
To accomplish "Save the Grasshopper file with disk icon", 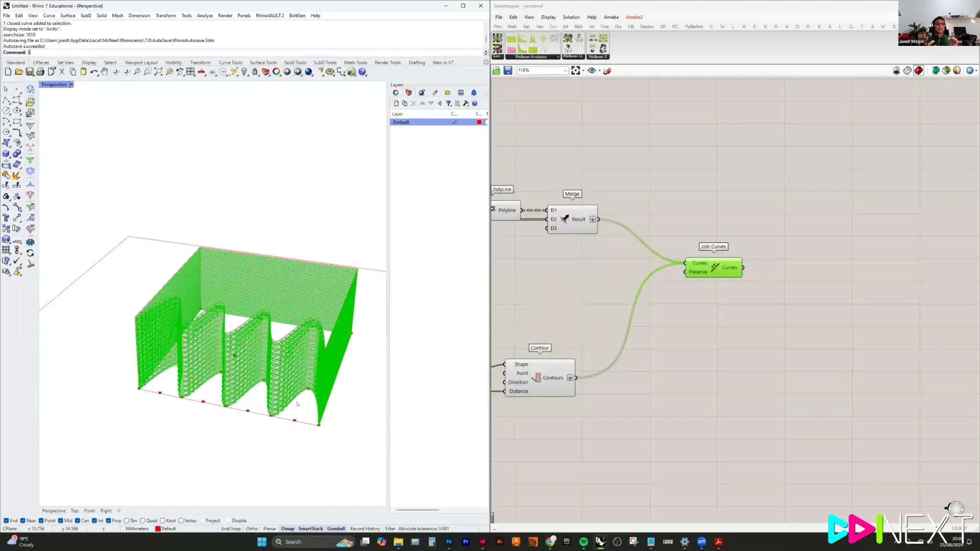I will pos(508,70).
